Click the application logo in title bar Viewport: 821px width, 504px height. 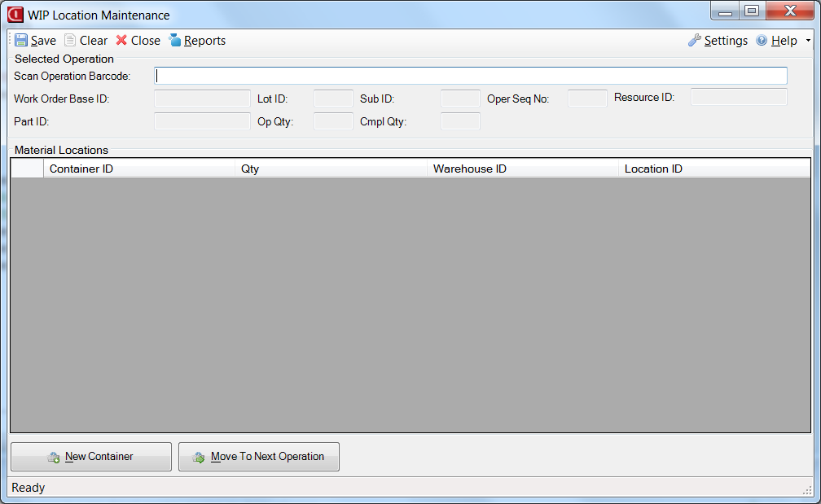[x=15, y=15]
